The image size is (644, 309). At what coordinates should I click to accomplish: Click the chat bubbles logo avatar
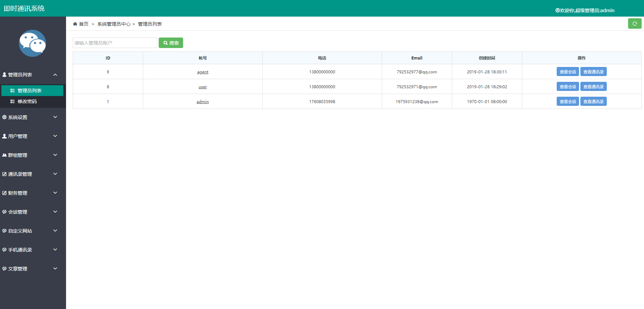click(32, 43)
